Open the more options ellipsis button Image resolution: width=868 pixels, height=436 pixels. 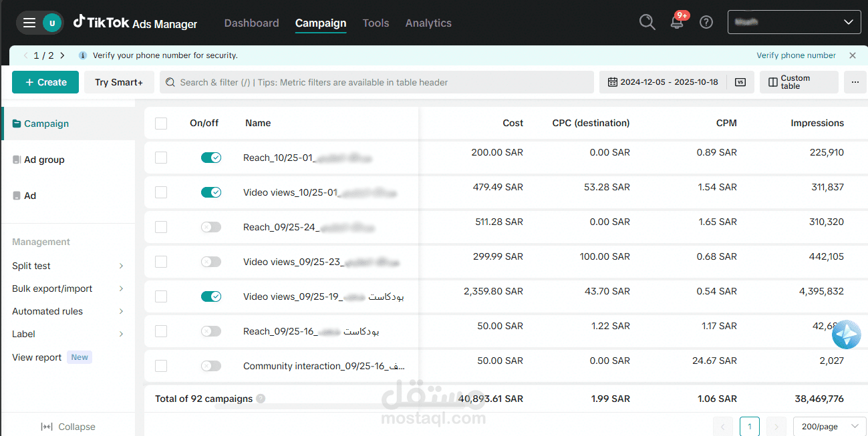855,82
